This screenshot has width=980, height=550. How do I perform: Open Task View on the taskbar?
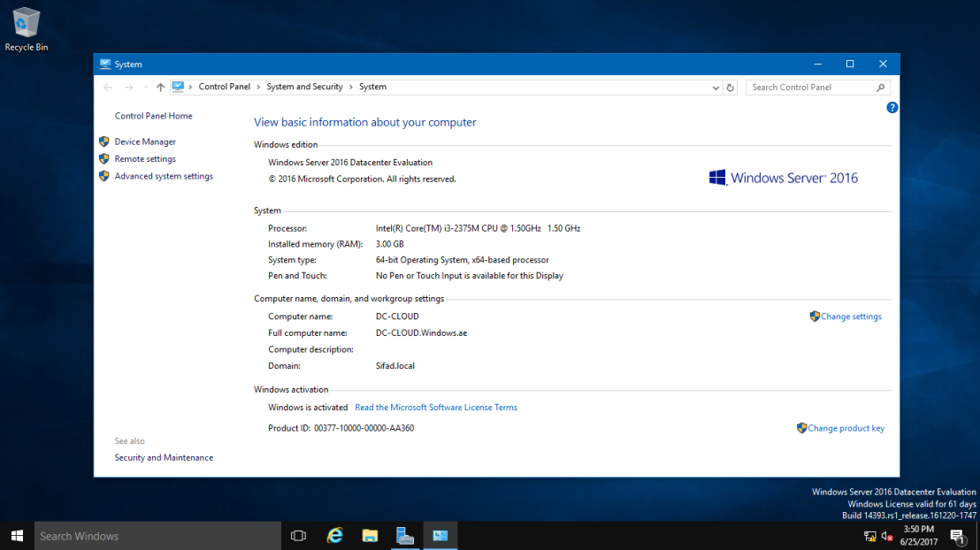pos(299,536)
